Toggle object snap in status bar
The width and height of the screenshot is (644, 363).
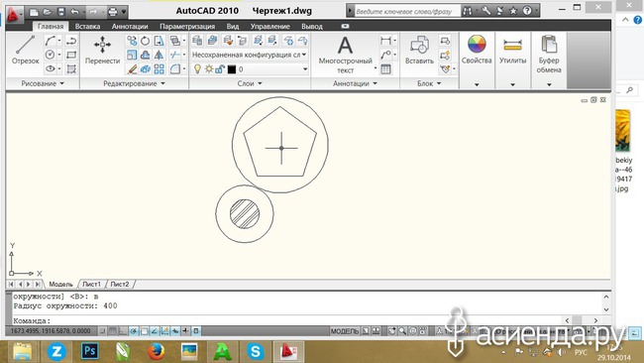[145, 331]
